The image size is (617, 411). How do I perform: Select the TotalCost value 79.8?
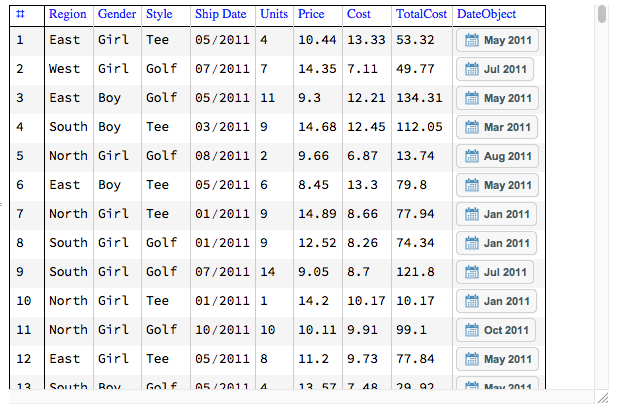click(x=411, y=185)
